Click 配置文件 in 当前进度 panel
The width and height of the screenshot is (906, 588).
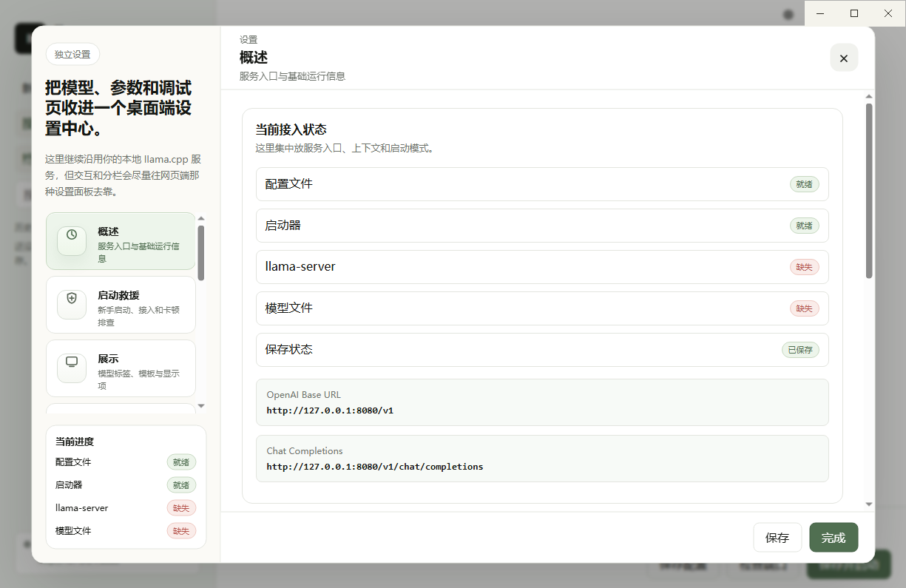click(x=73, y=462)
